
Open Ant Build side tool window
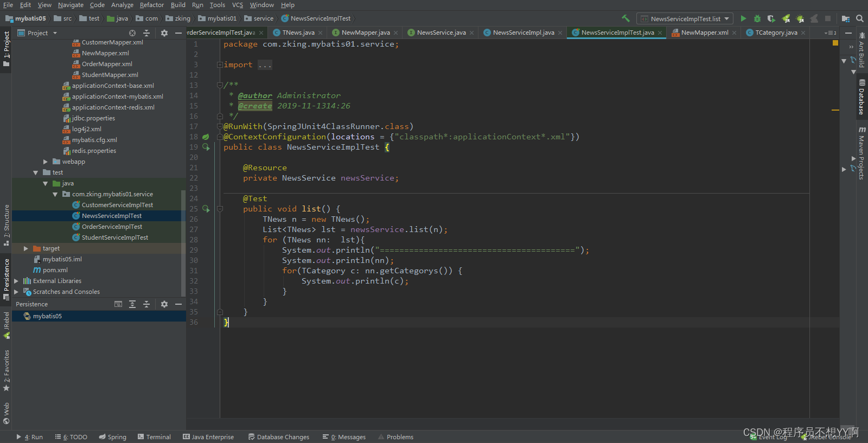pos(861,50)
